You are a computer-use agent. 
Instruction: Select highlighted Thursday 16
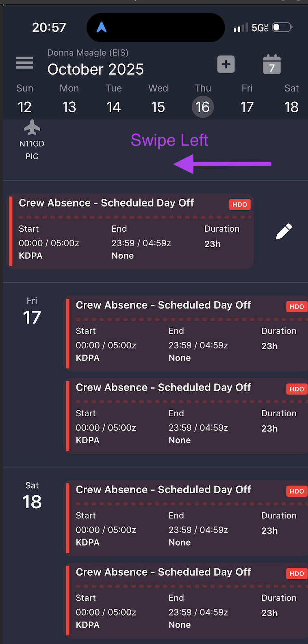[202, 107]
